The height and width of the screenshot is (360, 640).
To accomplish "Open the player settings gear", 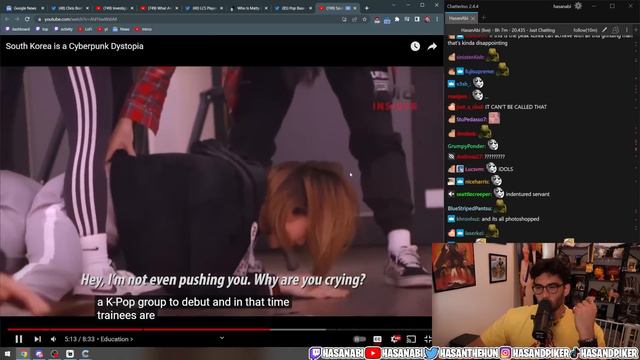I will (x=395, y=339).
